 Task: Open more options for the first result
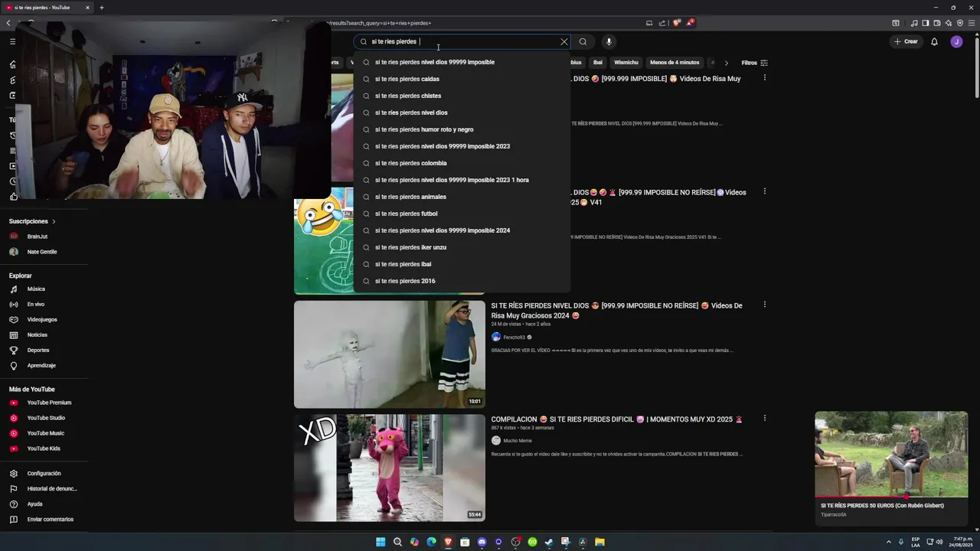(x=764, y=78)
